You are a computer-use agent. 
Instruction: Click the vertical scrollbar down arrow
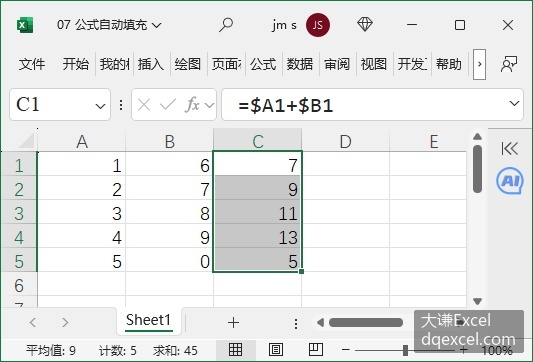[478, 301]
